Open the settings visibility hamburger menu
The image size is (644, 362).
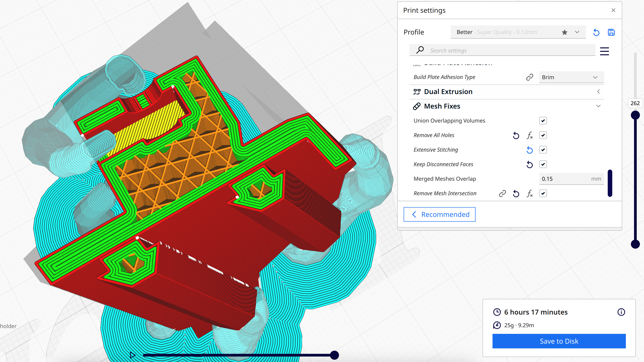(604, 51)
